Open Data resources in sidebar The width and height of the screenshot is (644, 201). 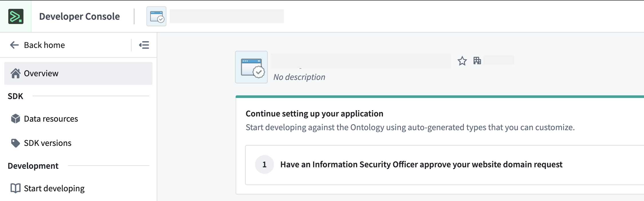[51, 118]
